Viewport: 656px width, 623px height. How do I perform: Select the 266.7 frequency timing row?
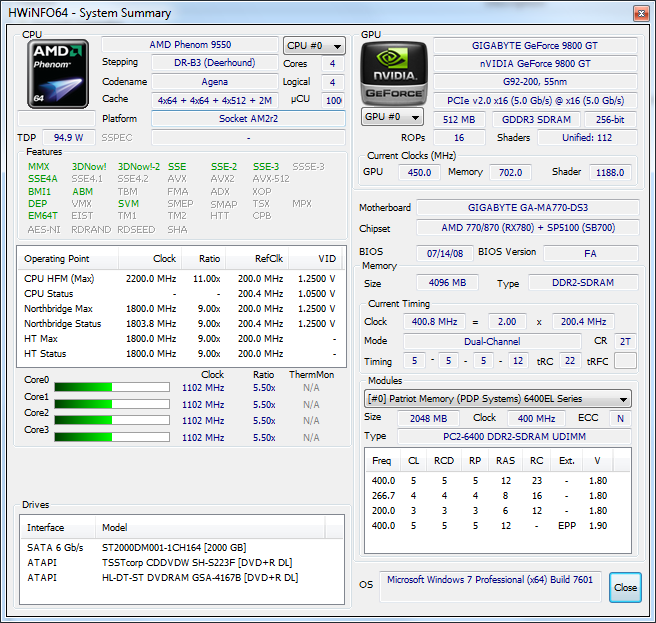pos(497,496)
